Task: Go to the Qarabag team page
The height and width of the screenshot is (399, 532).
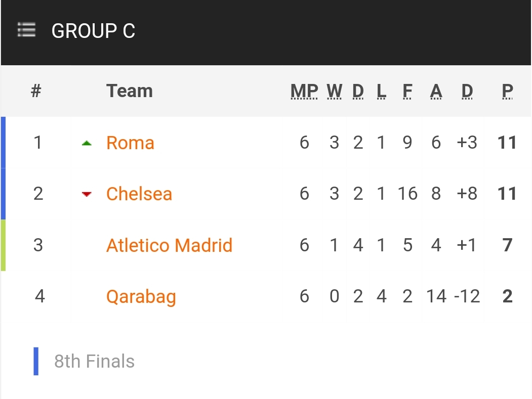Action: [x=141, y=296]
